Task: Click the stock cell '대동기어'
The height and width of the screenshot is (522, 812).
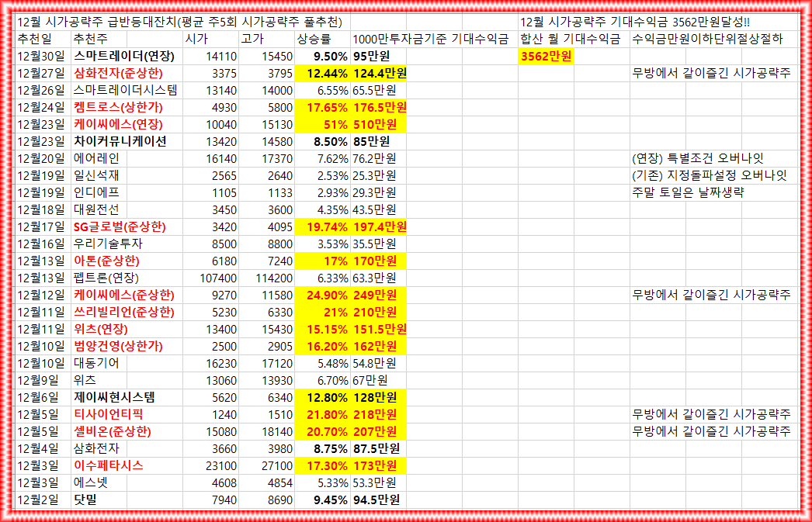Action: (96, 364)
